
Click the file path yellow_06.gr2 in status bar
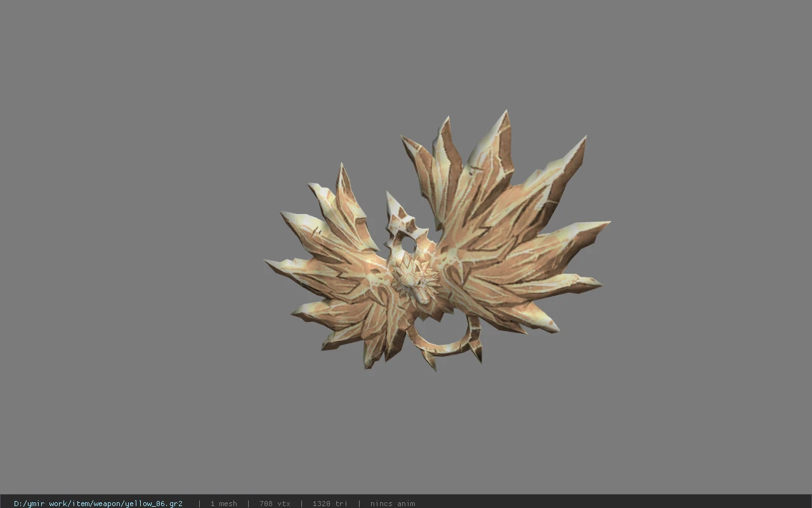point(98,504)
